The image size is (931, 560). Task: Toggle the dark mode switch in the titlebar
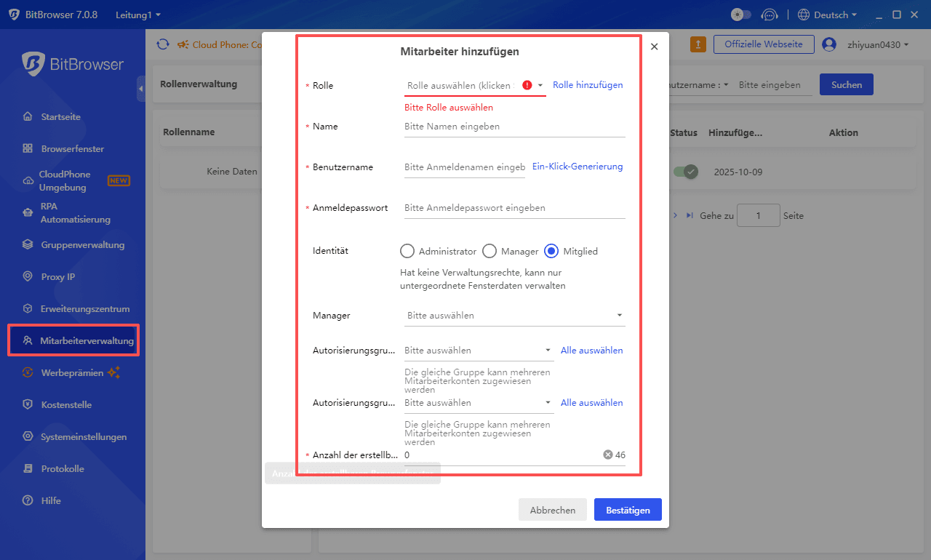[x=740, y=14]
